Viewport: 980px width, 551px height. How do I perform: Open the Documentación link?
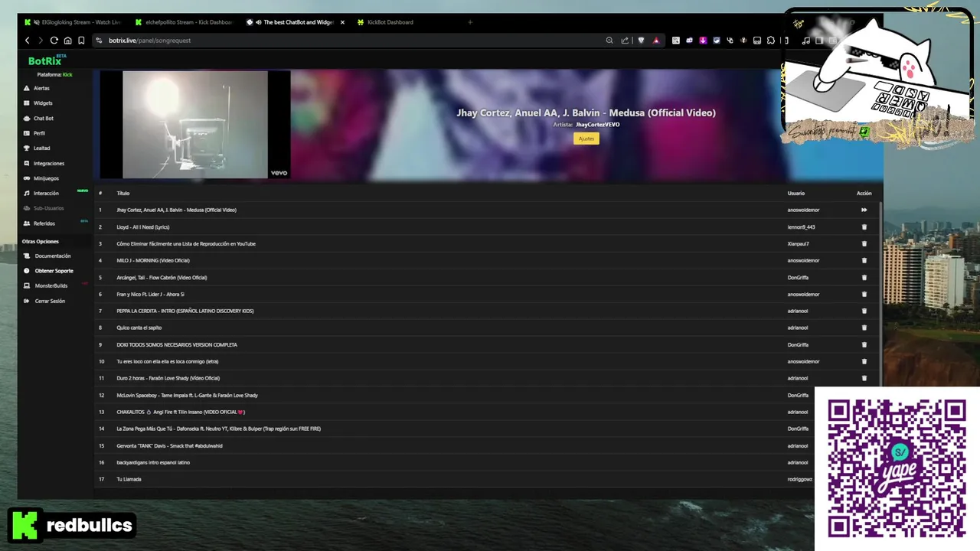click(x=53, y=256)
